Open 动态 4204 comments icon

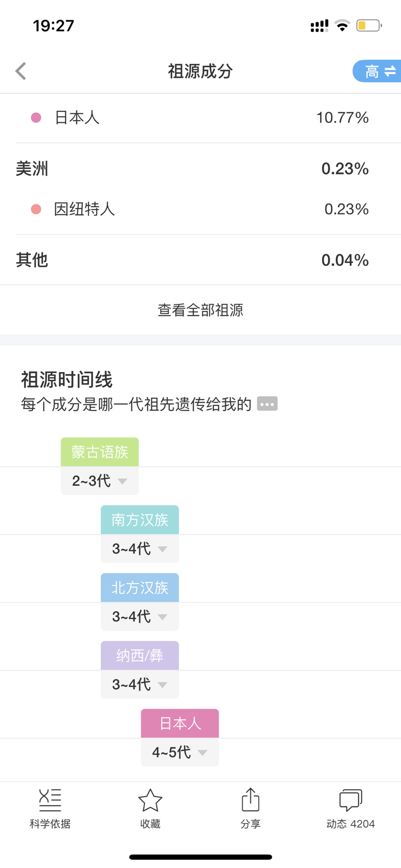(351, 800)
